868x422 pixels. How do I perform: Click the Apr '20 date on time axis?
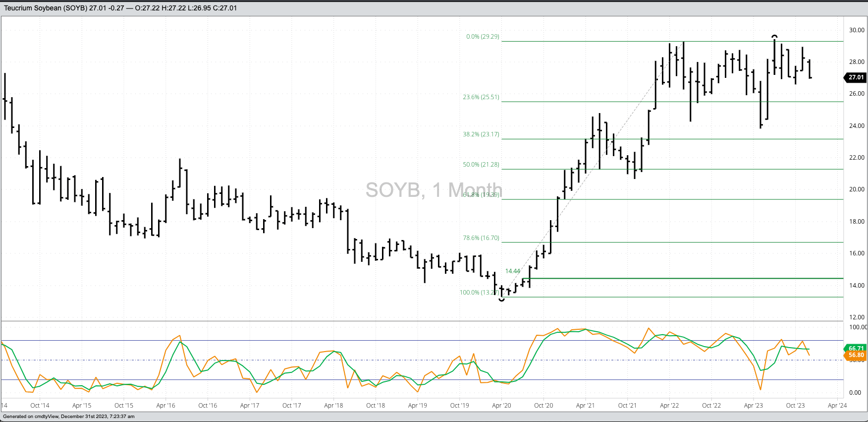click(501, 406)
